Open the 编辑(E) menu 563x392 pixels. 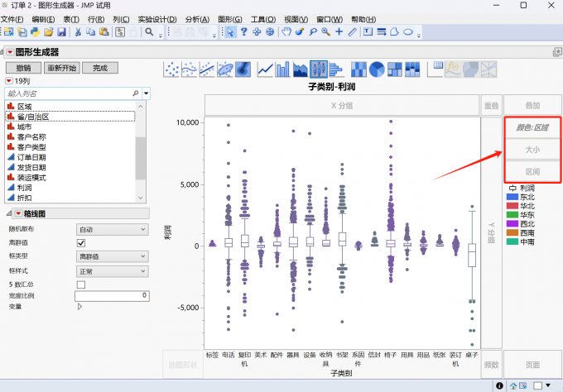(x=43, y=19)
